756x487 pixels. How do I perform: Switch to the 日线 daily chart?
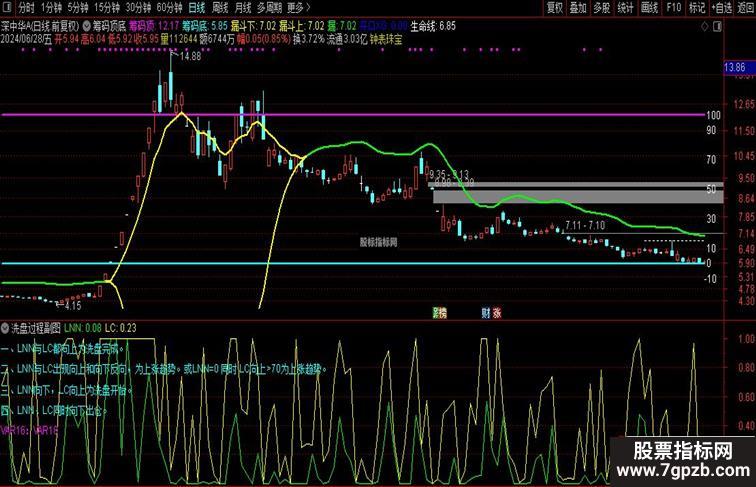196,7
